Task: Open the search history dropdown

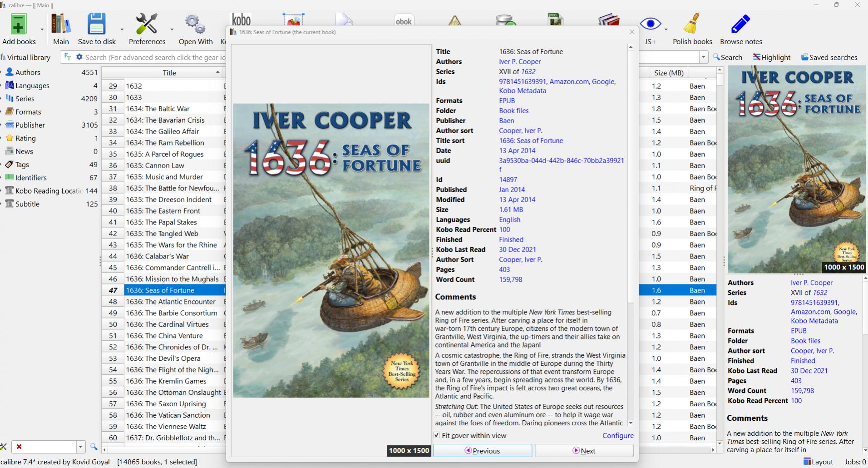Action: click(703, 57)
